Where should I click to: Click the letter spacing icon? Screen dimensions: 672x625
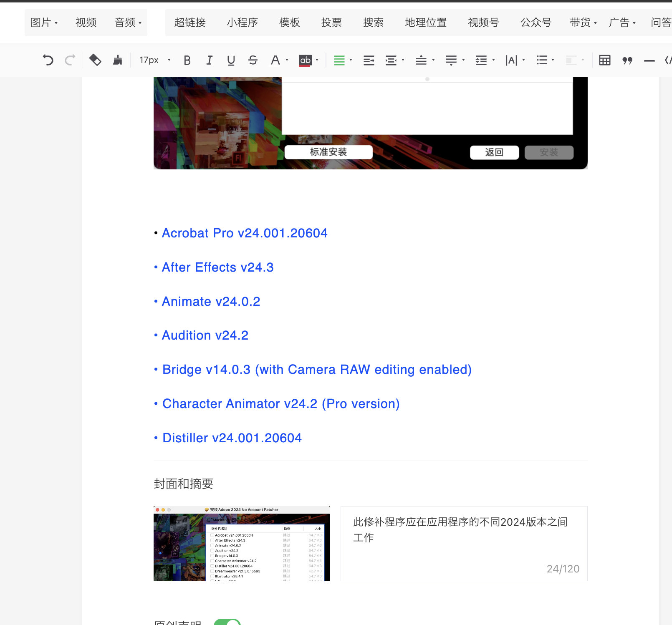click(x=511, y=60)
